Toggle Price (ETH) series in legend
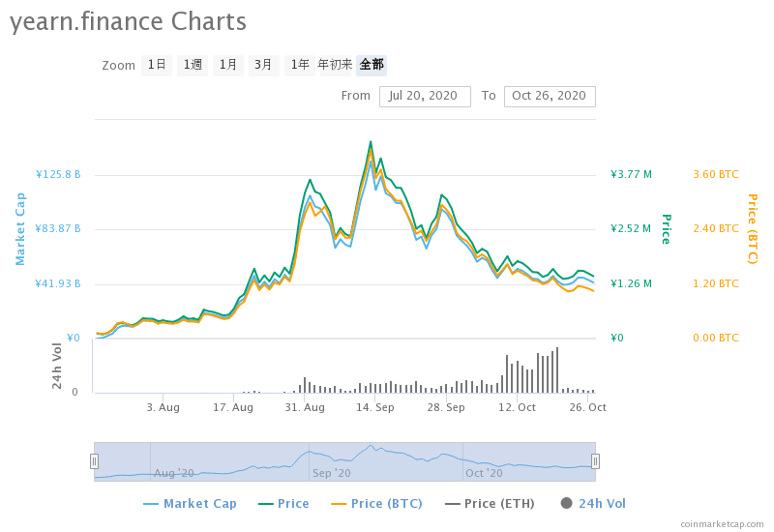The image size is (774, 532). pyautogui.click(x=490, y=504)
